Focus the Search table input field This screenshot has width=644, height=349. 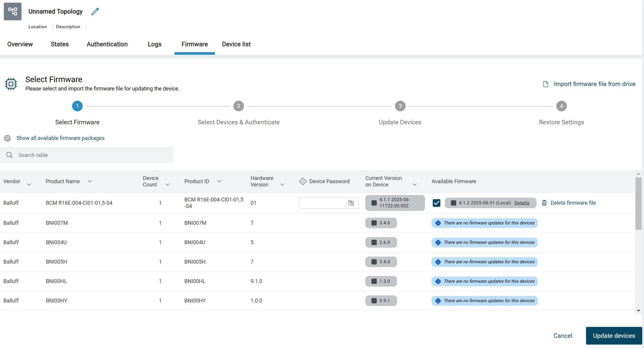87,155
